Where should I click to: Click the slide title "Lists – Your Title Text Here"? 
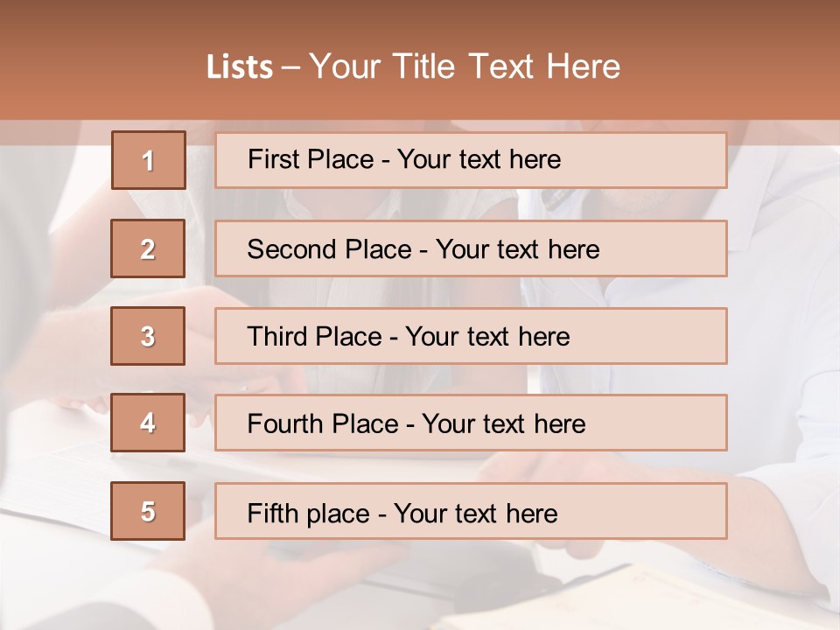point(413,66)
